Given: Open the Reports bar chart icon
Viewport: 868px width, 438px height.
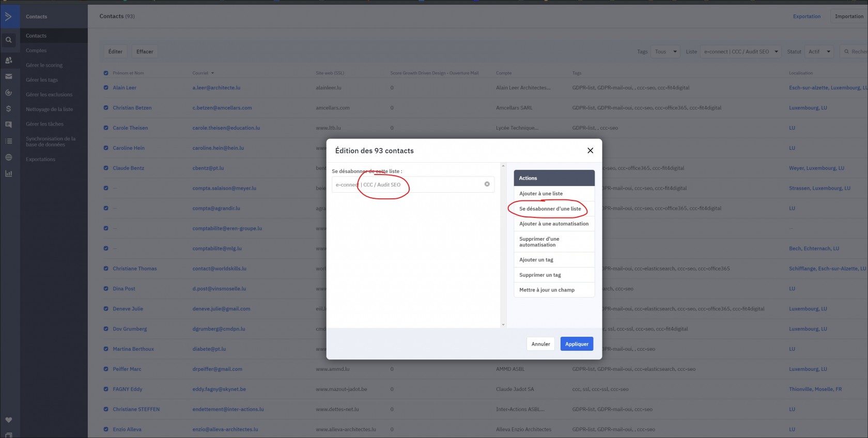Looking at the screenshot, I should click(8, 174).
